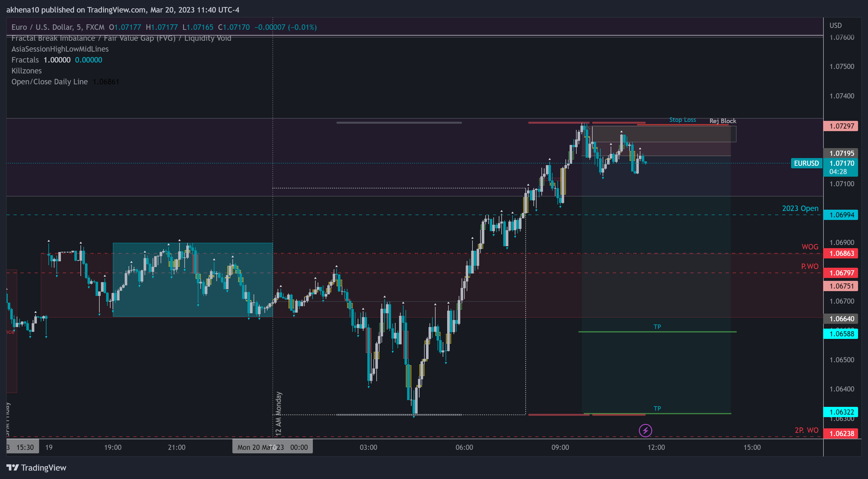This screenshot has width=868, height=479.
Task: Click the 15:30 highlighted time label
Action: pyautogui.click(x=25, y=447)
